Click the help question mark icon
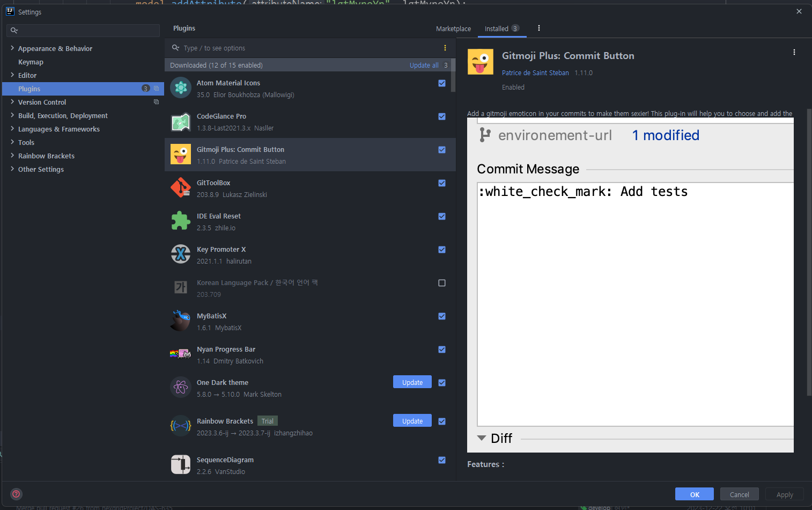The height and width of the screenshot is (510, 812). tap(17, 494)
